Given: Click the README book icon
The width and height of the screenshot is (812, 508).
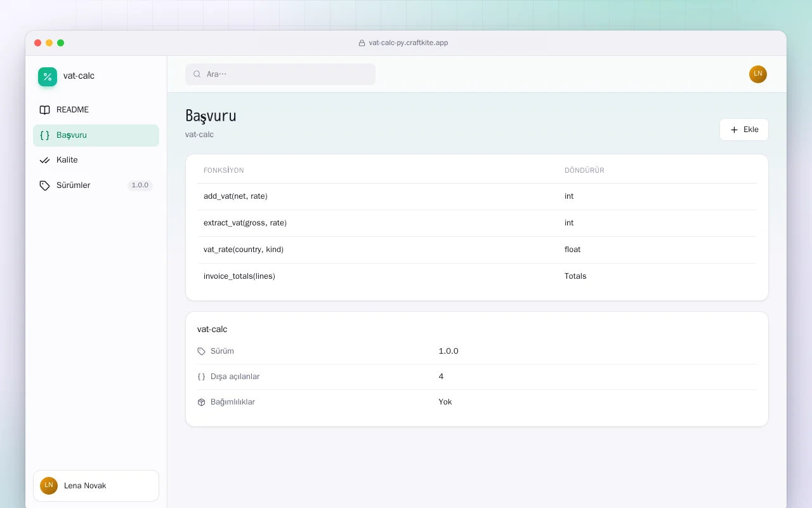Looking at the screenshot, I should (x=44, y=110).
